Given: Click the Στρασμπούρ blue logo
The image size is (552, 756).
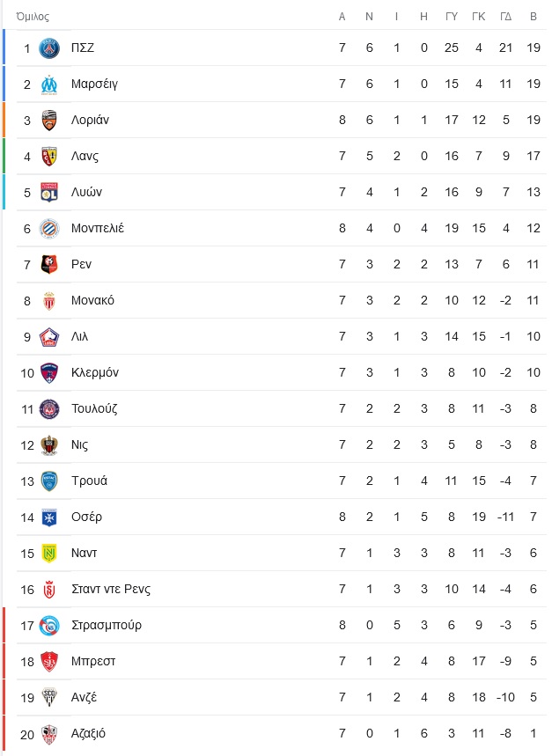Looking at the screenshot, I should [x=49, y=626].
